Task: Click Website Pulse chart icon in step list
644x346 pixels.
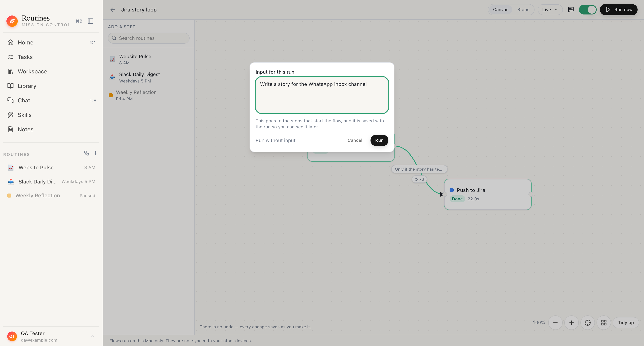Action: (x=112, y=60)
